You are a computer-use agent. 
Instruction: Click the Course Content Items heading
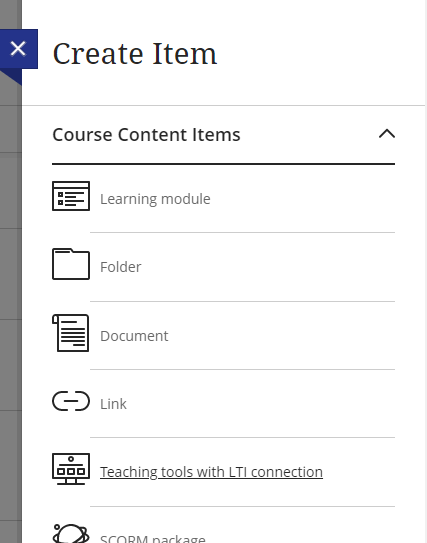pos(146,135)
